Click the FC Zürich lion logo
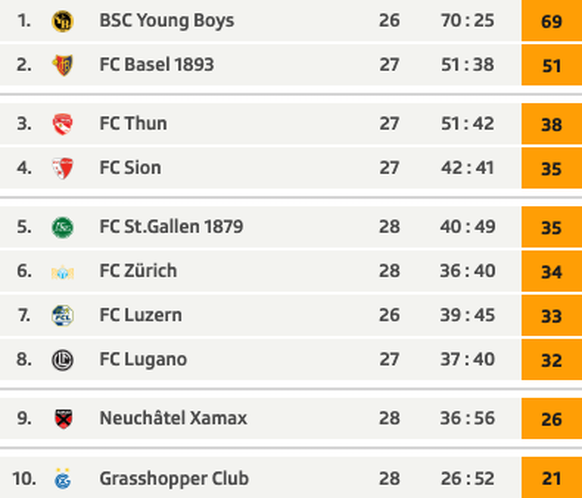This screenshot has height=498, width=582. pyautogui.click(x=62, y=272)
